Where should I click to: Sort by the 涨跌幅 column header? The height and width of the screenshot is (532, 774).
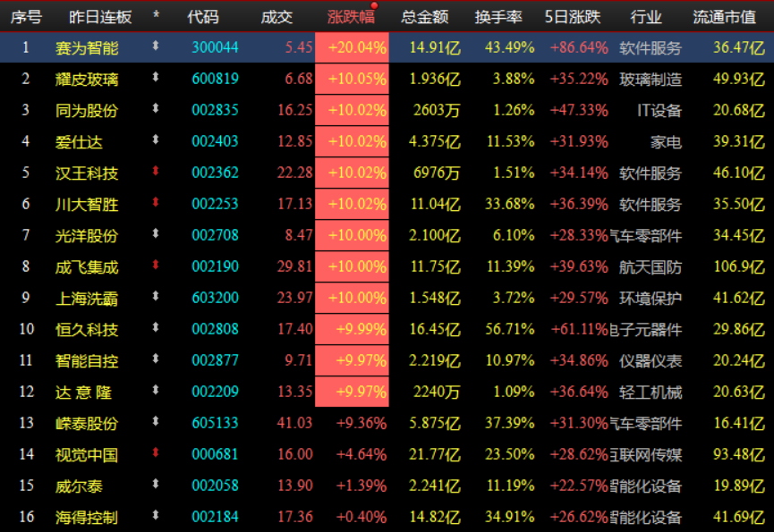pyautogui.click(x=351, y=17)
